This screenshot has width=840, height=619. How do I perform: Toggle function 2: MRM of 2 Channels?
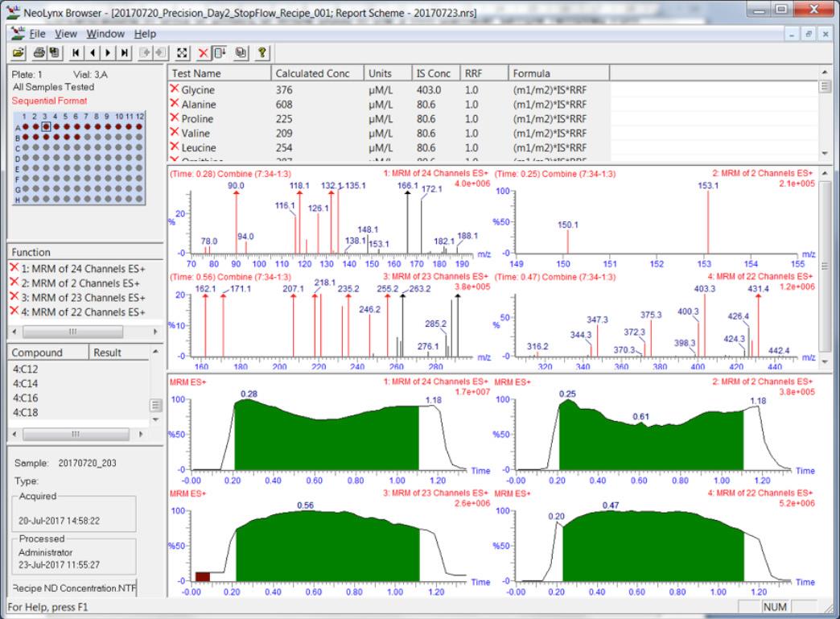click(14, 283)
